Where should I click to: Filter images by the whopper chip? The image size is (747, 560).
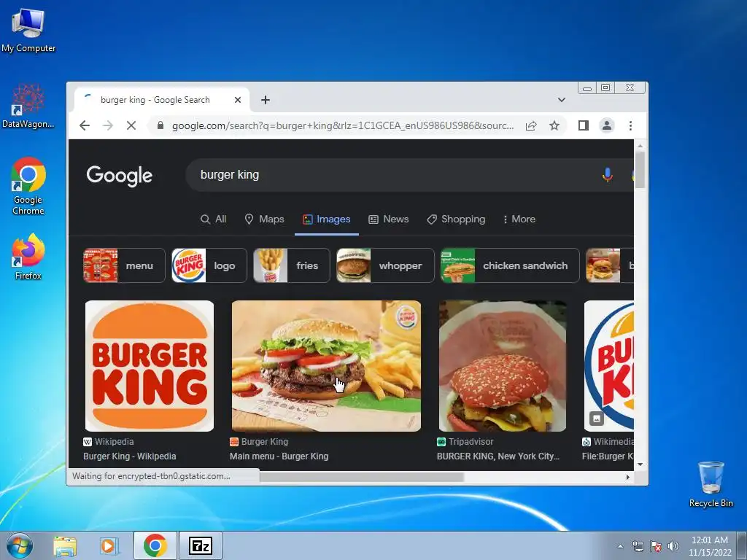pos(385,265)
